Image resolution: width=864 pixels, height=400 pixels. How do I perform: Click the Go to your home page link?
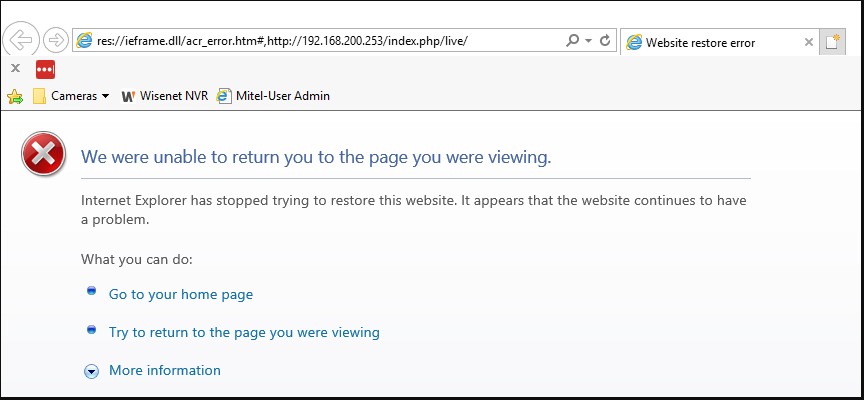(x=181, y=294)
